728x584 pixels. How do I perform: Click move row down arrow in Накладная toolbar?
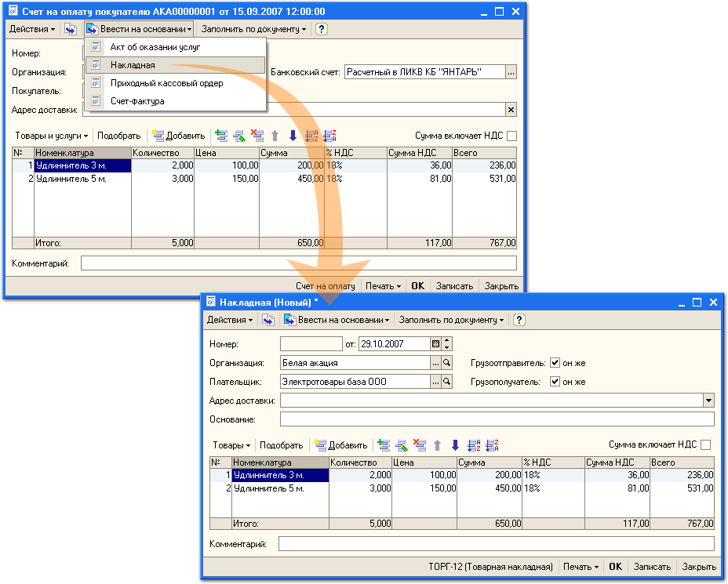(455, 445)
